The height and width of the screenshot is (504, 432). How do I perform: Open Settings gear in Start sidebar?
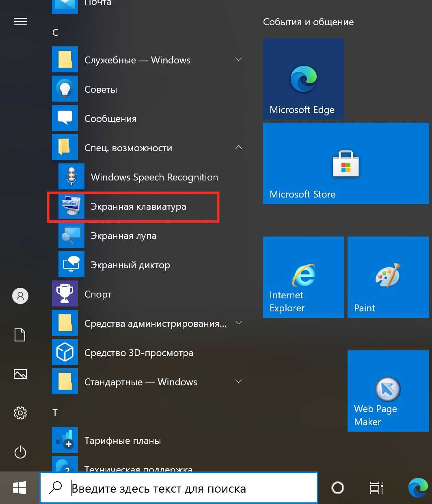pyautogui.click(x=20, y=413)
